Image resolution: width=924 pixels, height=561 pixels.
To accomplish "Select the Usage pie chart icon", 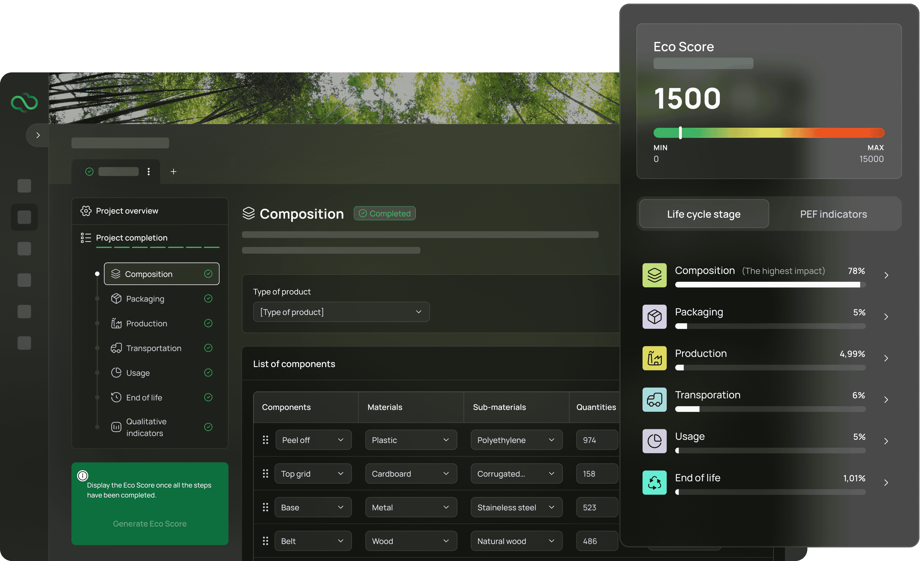I will 116,372.
